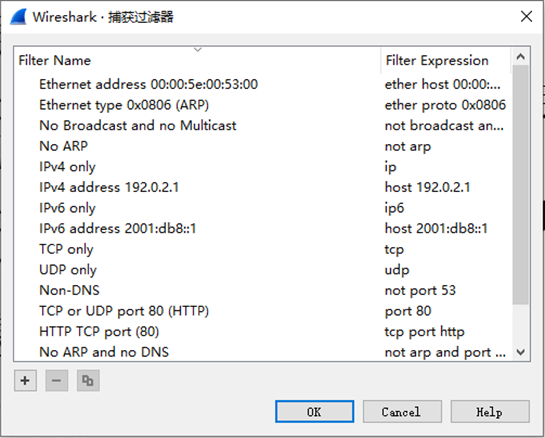Select 'IPv6 address 2001:db8::1' filter
Image resolution: width=545 pixels, height=438 pixels.
click(x=263, y=229)
